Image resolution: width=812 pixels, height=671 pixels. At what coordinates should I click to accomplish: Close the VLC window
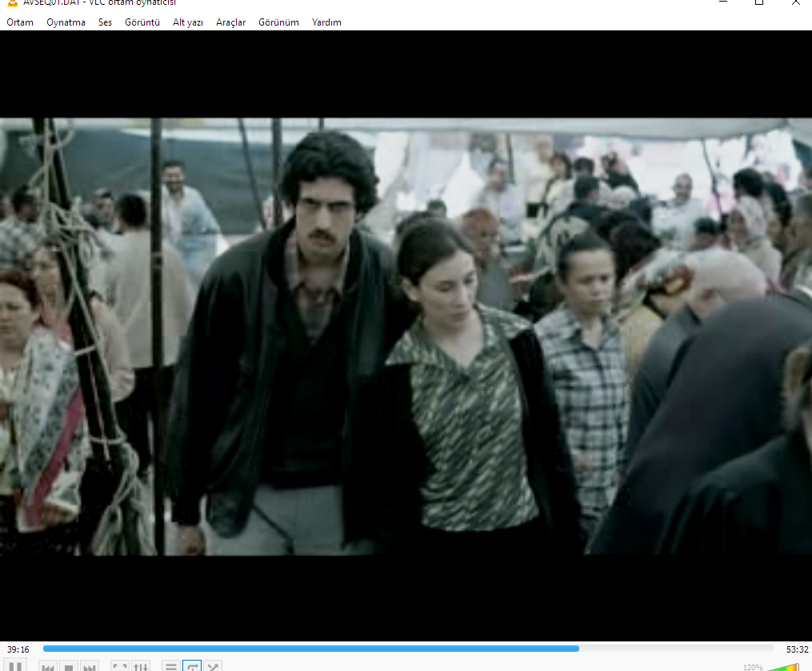click(x=795, y=2)
